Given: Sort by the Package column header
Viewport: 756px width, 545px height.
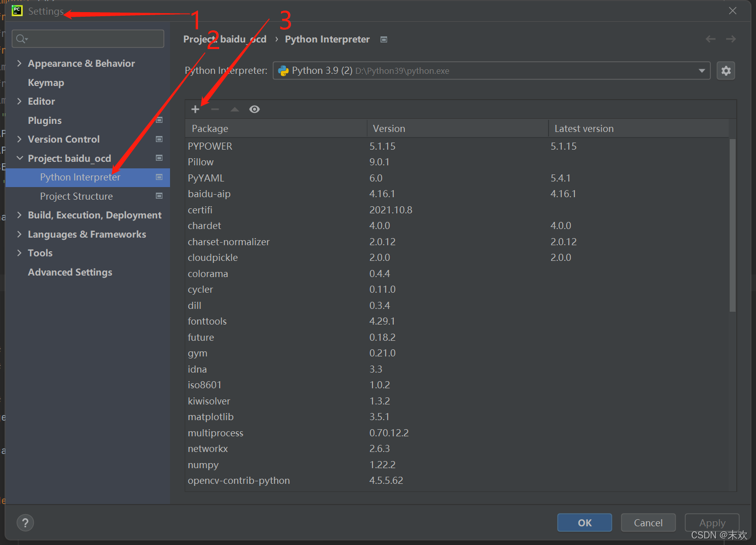Looking at the screenshot, I should click(x=276, y=128).
